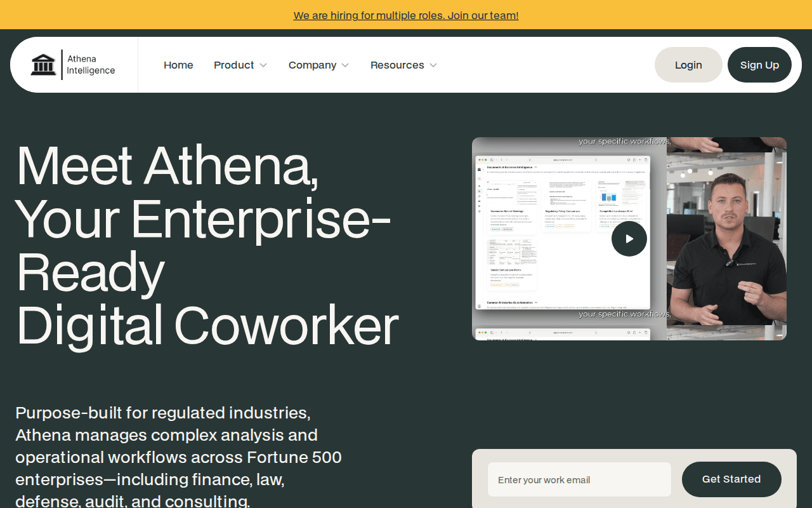Viewport: 812px width, 508px height.
Task: Click the 'Purpose-built for regulated industries' paragraph
Action: click(x=179, y=457)
